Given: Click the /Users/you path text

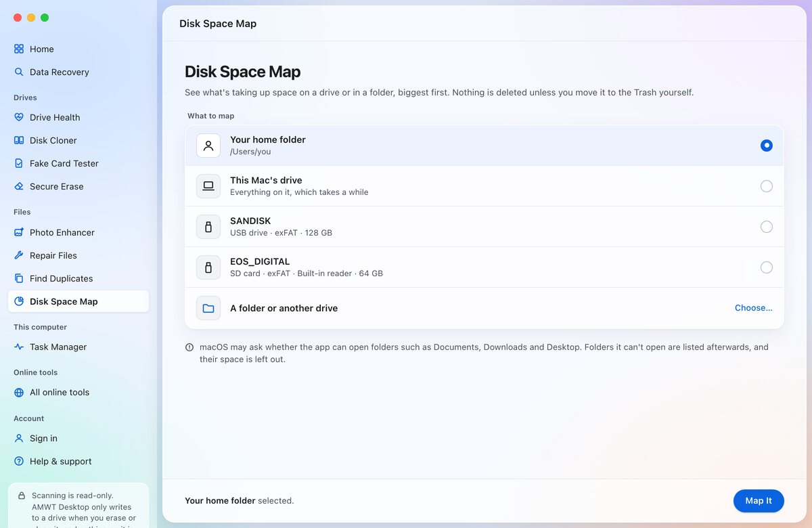Looking at the screenshot, I should 250,152.
